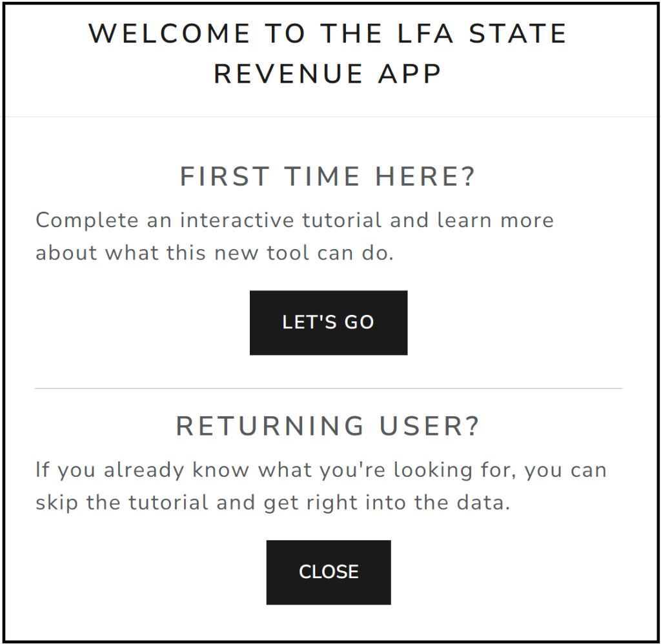Screen dimensions: 661x644
Task: Click the divider line above RETURNING USER?
Action: (328, 388)
